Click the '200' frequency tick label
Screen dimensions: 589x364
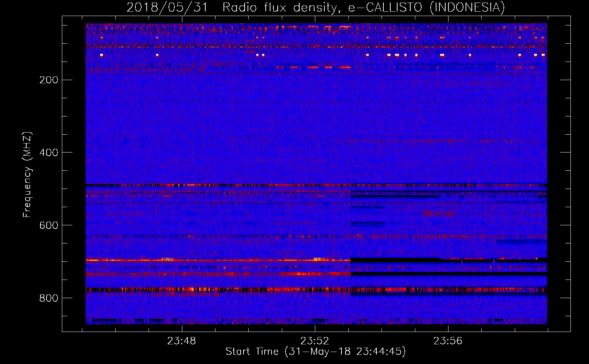tap(49, 80)
